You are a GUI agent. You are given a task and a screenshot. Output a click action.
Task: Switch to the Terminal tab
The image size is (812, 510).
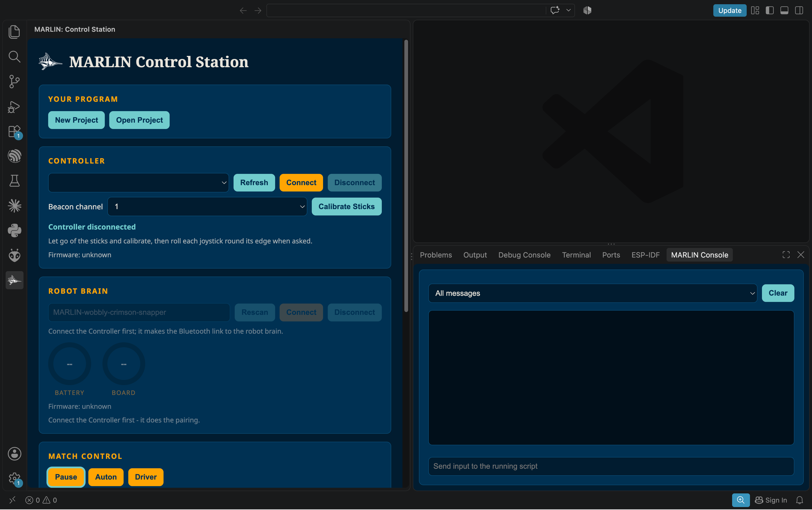pyautogui.click(x=576, y=255)
